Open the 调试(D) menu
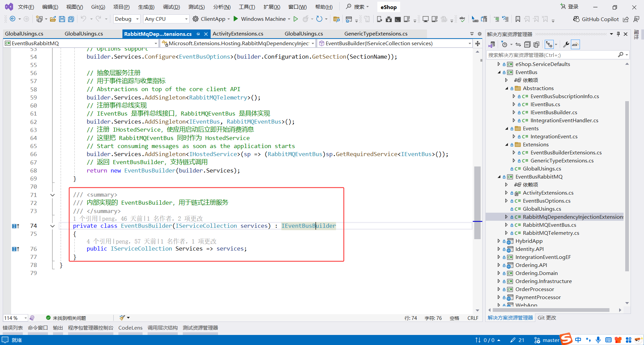This screenshot has width=644, height=345. 171,7
